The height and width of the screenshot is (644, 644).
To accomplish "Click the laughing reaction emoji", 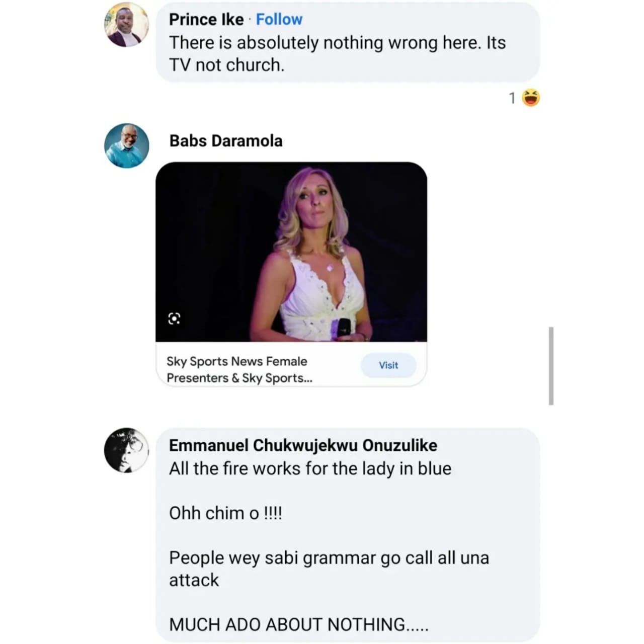I will 530,98.
